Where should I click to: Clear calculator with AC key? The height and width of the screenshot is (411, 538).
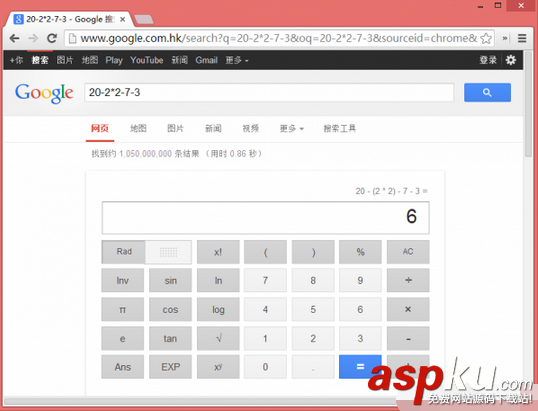pyautogui.click(x=408, y=252)
